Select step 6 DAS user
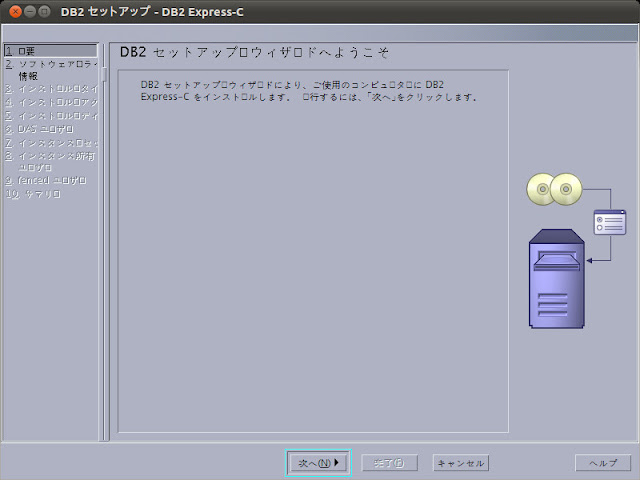The height and width of the screenshot is (480, 640). (x=40, y=129)
